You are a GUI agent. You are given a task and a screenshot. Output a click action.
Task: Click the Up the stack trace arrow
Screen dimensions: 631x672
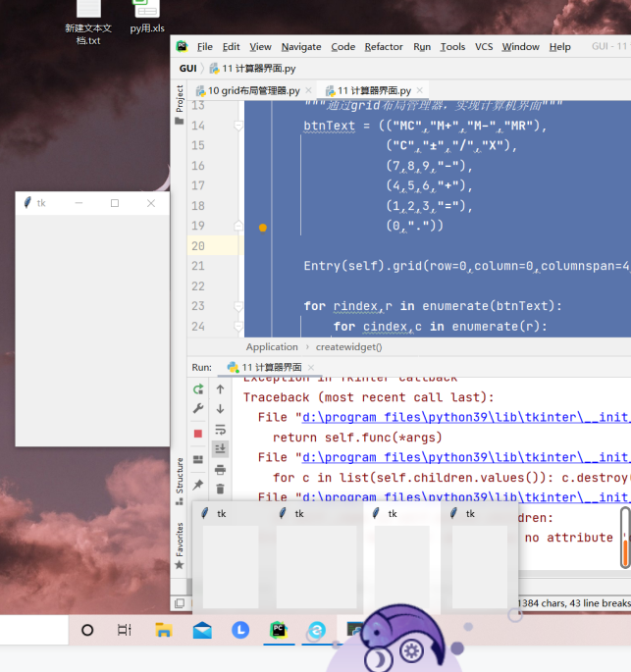(x=221, y=389)
